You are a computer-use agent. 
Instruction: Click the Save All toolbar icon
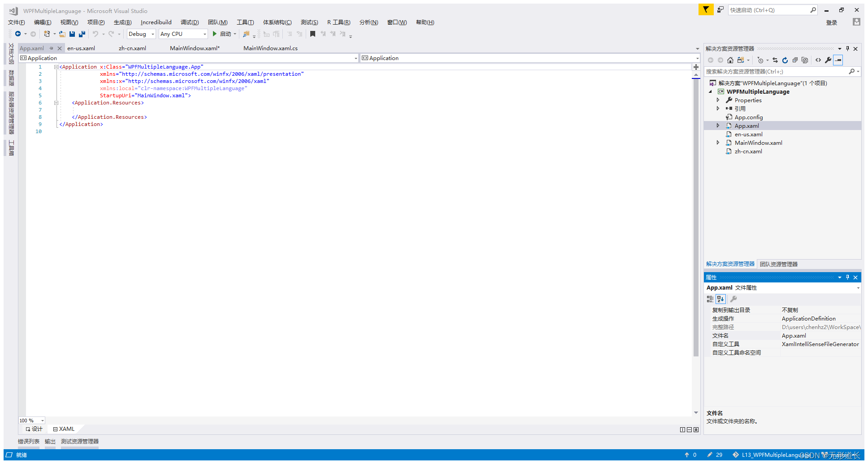[82, 34]
